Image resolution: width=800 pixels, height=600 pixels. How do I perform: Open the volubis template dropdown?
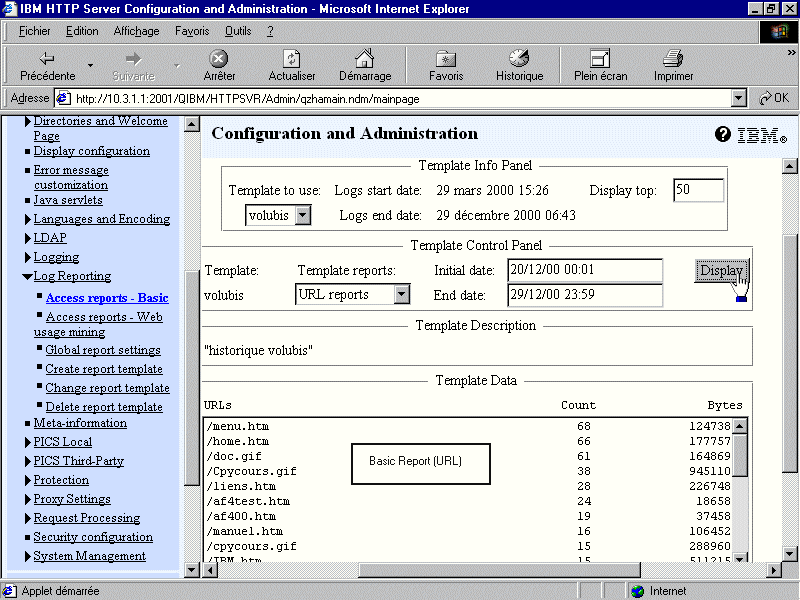(303, 215)
